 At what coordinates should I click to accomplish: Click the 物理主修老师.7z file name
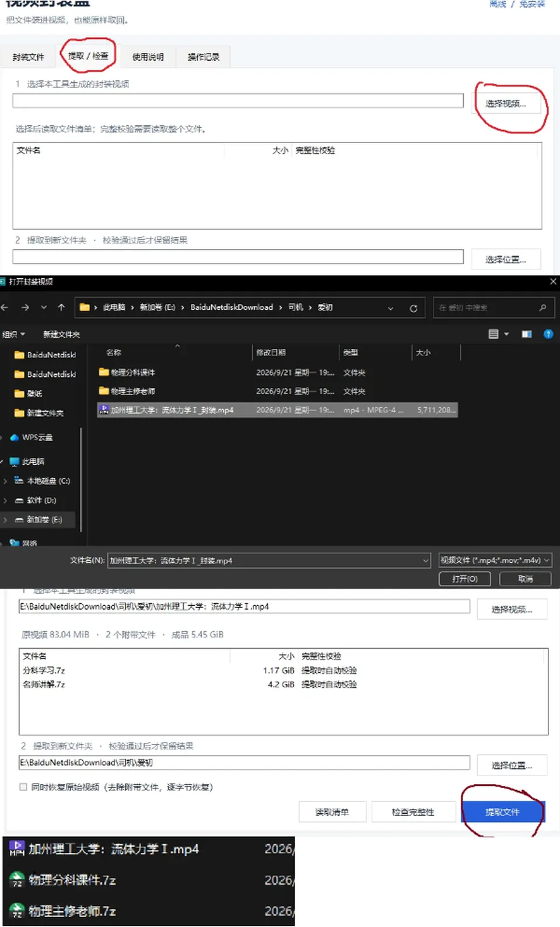click(x=72, y=911)
